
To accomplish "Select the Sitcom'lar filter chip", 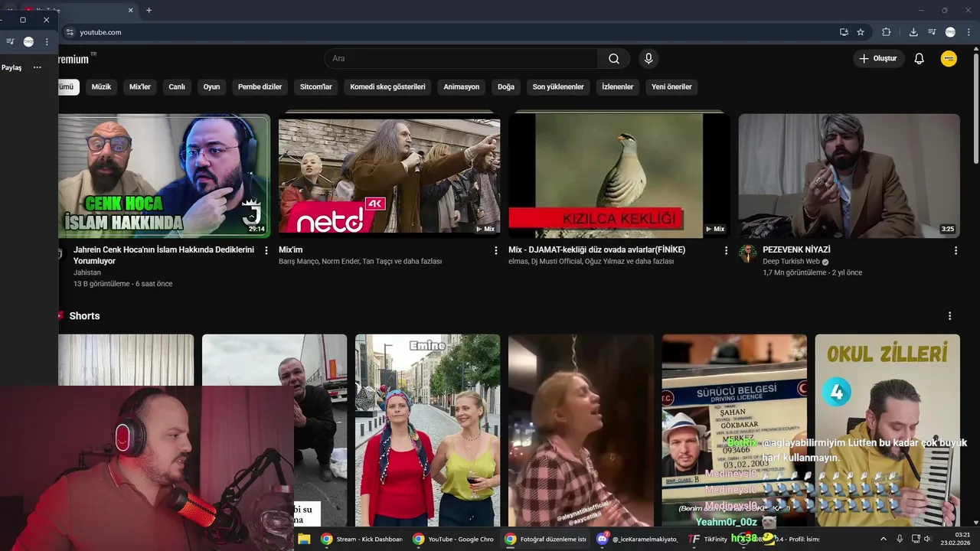I will tap(316, 86).
